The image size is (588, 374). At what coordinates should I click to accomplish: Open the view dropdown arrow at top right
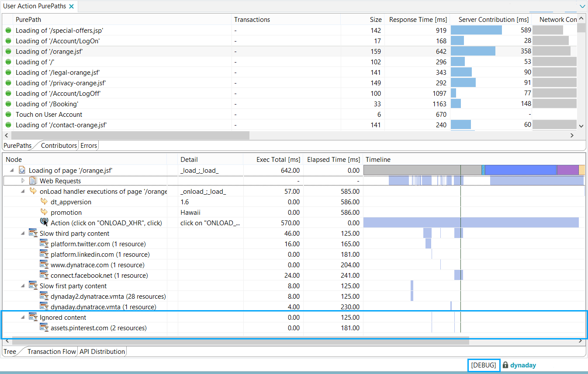tap(582, 6)
